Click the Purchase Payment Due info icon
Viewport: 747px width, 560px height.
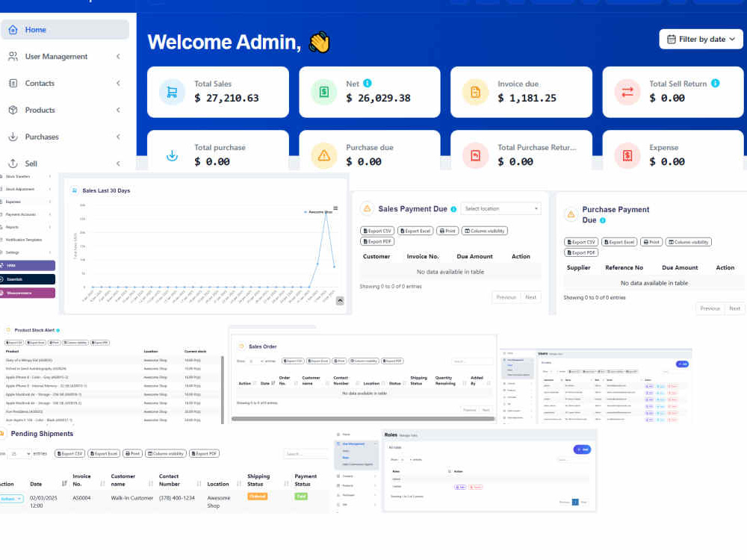[603, 220]
